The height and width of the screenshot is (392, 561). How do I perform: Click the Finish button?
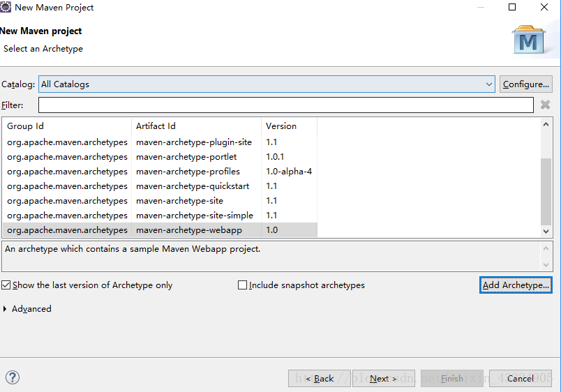[452, 379]
